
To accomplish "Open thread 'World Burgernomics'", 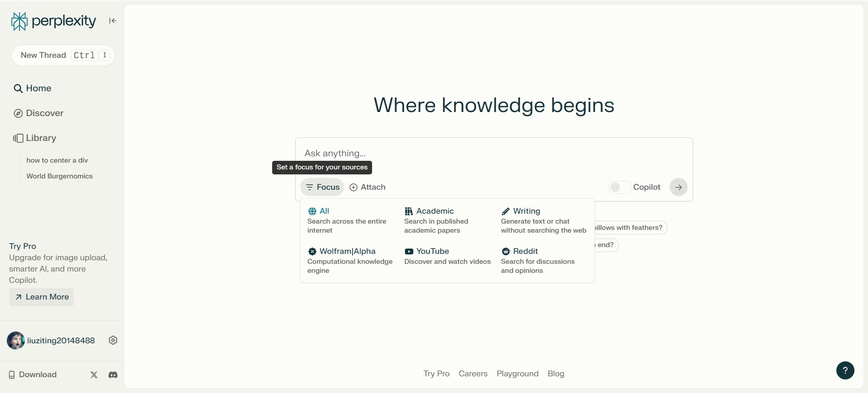I will tap(59, 176).
